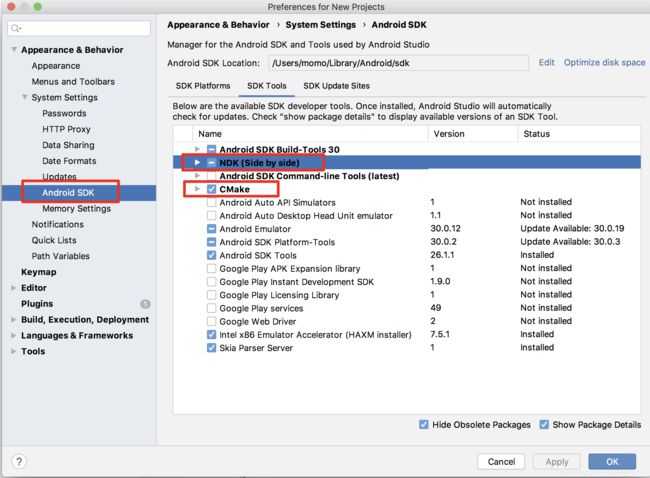Expand Android SDK Build-Tools 30 row
This screenshot has height=478, width=650.
tap(197, 149)
